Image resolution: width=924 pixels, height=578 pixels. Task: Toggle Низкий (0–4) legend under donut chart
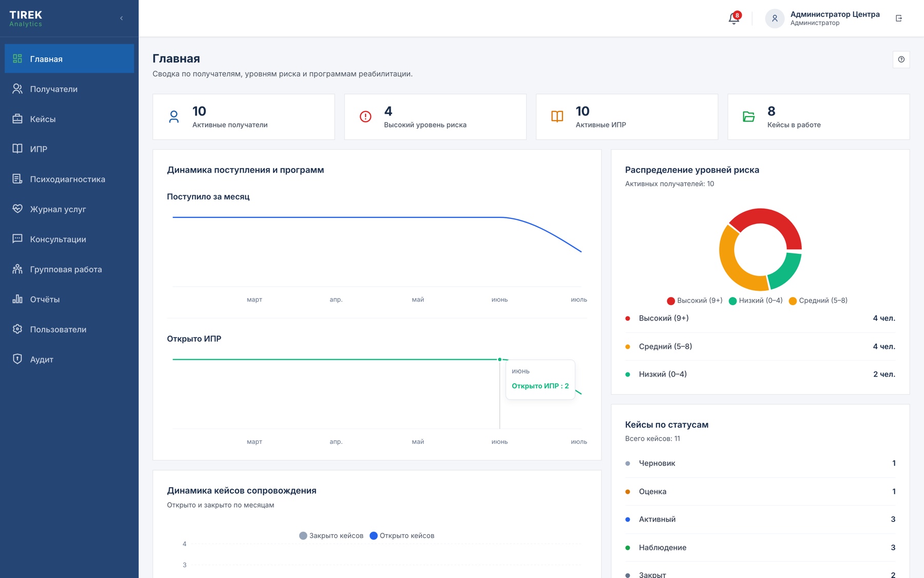click(x=756, y=301)
